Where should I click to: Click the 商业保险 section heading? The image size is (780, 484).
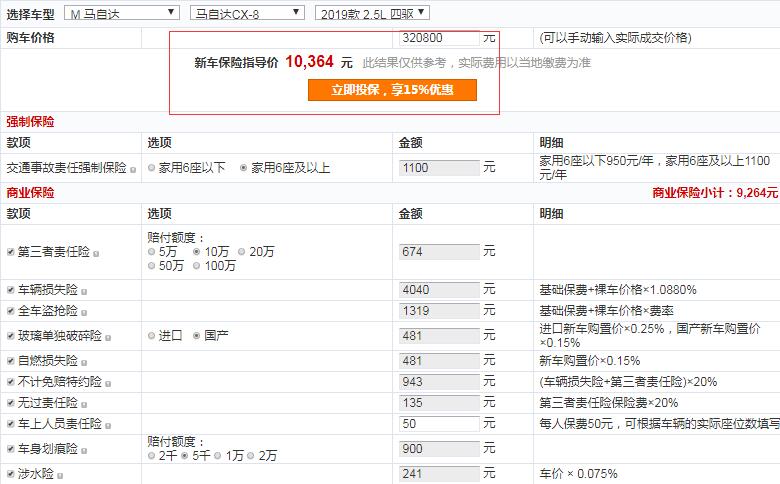click(x=30, y=193)
